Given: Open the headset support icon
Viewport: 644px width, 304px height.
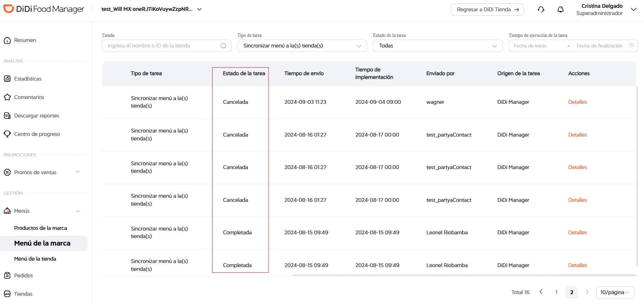Looking at the screenshot, I should coord(541,10).
